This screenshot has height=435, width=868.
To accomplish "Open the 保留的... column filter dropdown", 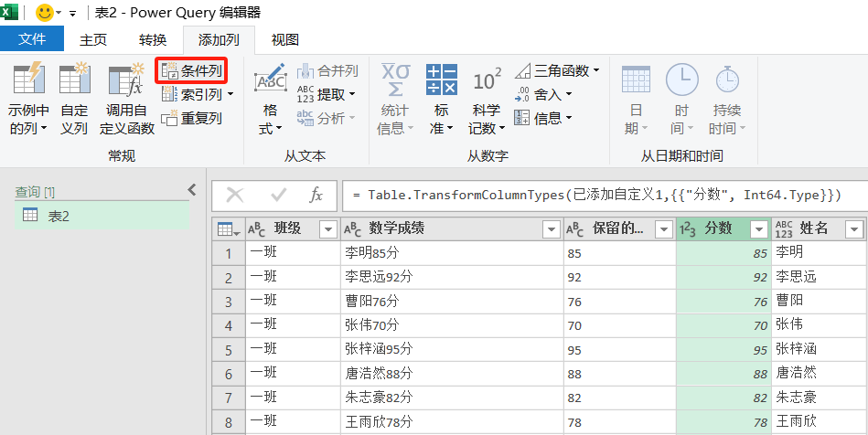I will coord(662,229).
